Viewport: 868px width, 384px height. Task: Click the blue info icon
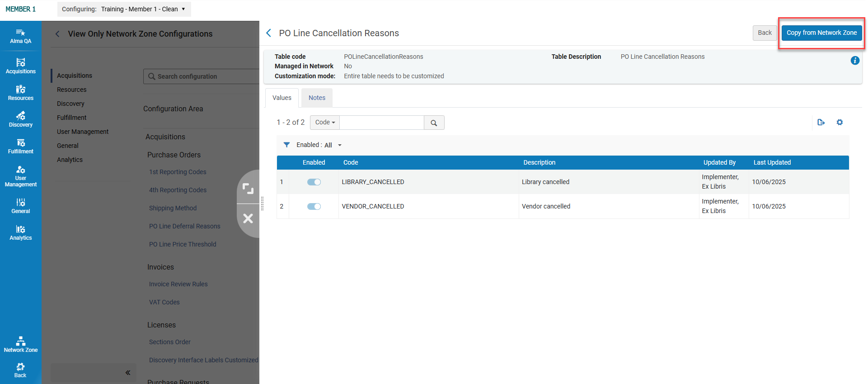pyautogui.click(x=855, y=61)
